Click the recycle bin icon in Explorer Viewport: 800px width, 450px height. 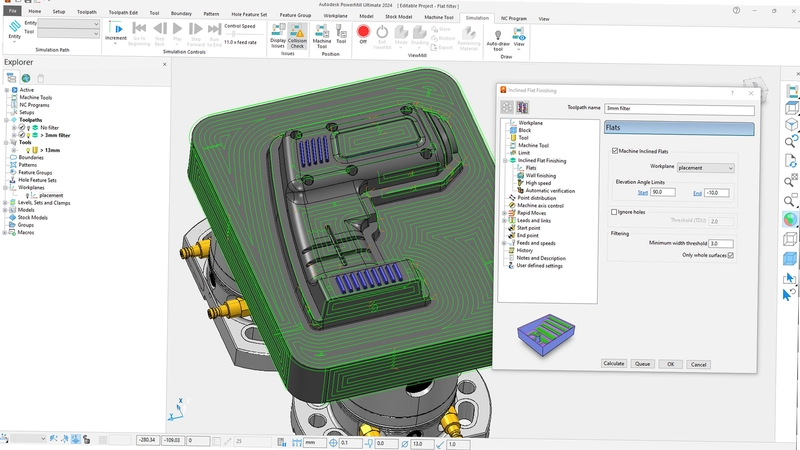pyautogui.click(x=41, y=78)
